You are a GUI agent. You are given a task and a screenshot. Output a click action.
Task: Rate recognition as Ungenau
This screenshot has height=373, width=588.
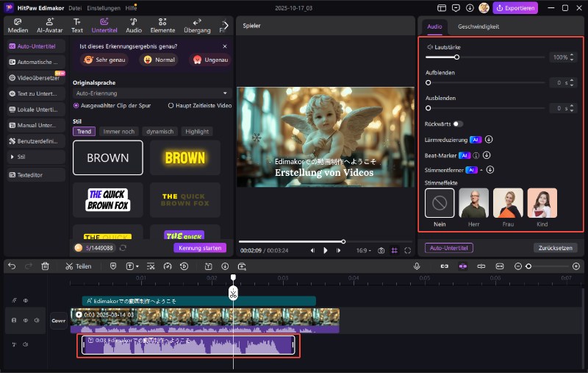click(210, 60)
